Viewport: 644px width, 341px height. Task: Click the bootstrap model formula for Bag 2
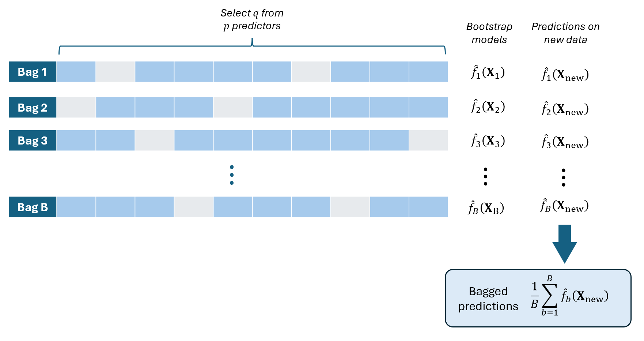pyautogui.click(x=488, y=107)
